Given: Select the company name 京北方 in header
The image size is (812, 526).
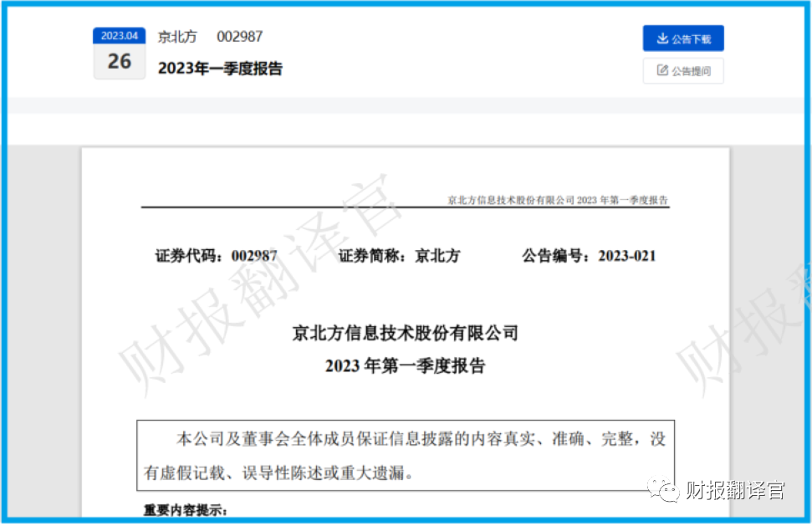Looking at the screenshot, I should (x=177, y=38).
